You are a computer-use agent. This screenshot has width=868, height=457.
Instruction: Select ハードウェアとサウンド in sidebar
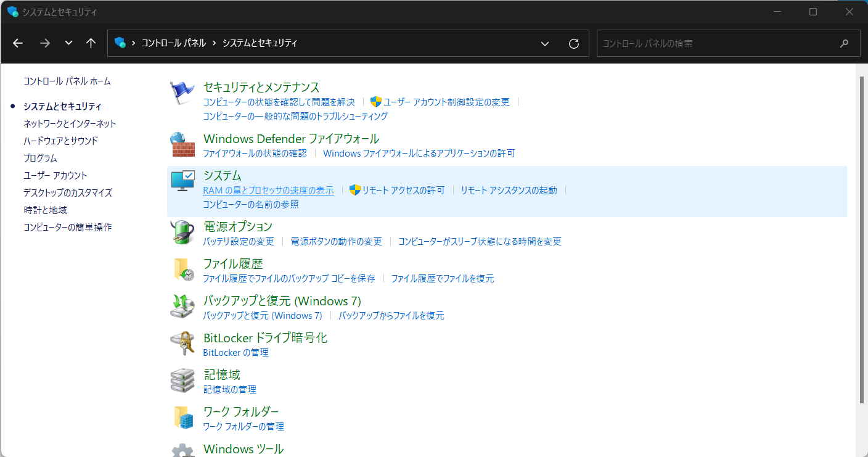(60, 141)
